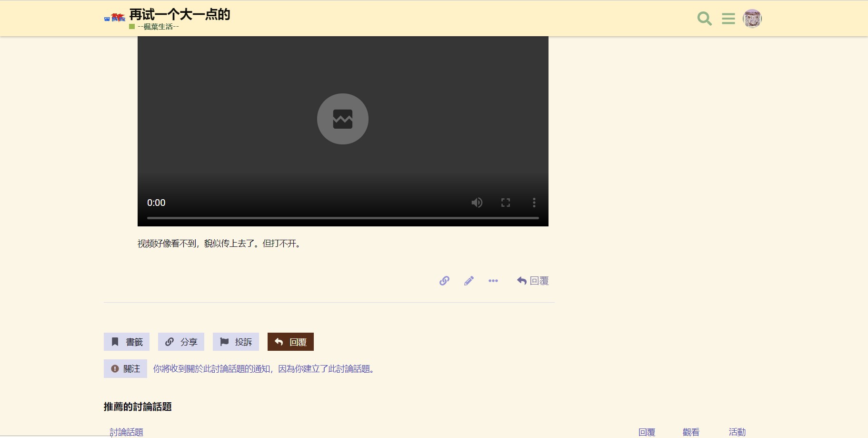
Task: Open video more-options three dots
Action: (534, 203)
